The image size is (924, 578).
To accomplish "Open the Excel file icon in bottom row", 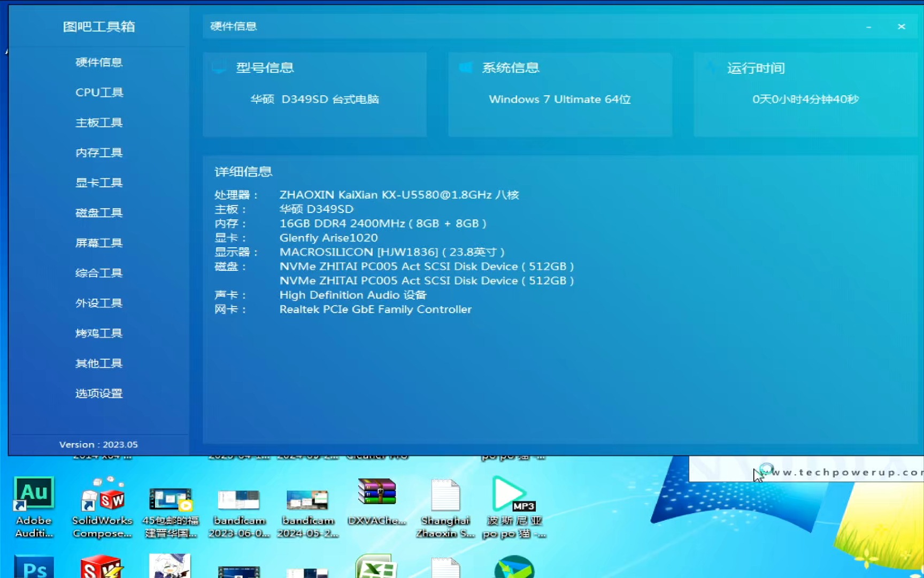I will click(377, 566).
